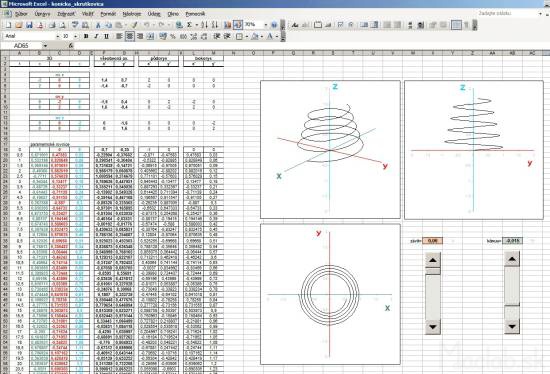
Task: Expand the zoom percentage dropdown
Action: (266, 25)
